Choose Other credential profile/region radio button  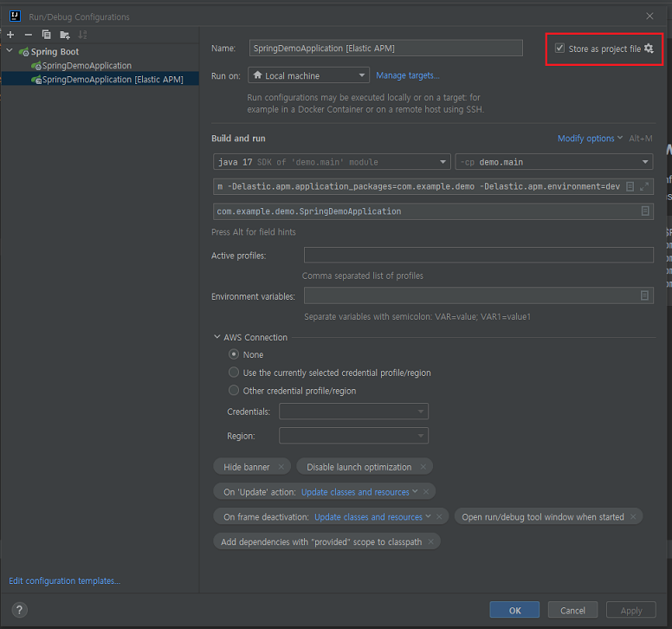pyautogui.click(x=234, y=391)
